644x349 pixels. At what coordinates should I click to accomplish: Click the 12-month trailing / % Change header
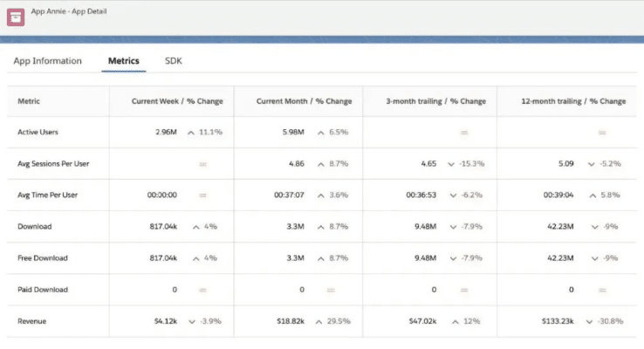click(x=573, y=101)
